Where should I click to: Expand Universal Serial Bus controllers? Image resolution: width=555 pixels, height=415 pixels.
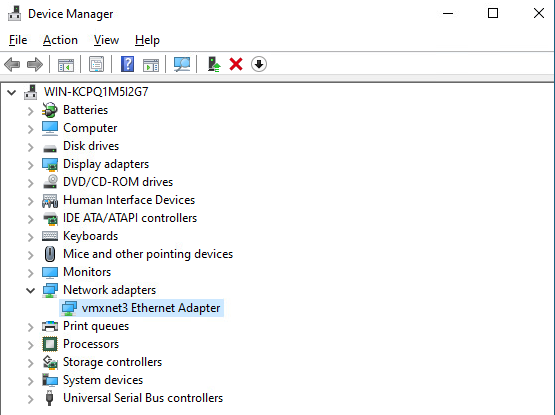[31, 399]
